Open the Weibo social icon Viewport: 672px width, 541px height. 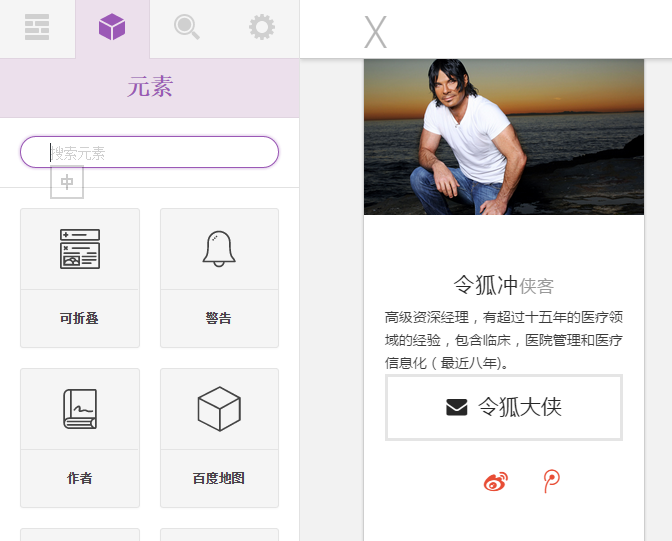point(496,481)
